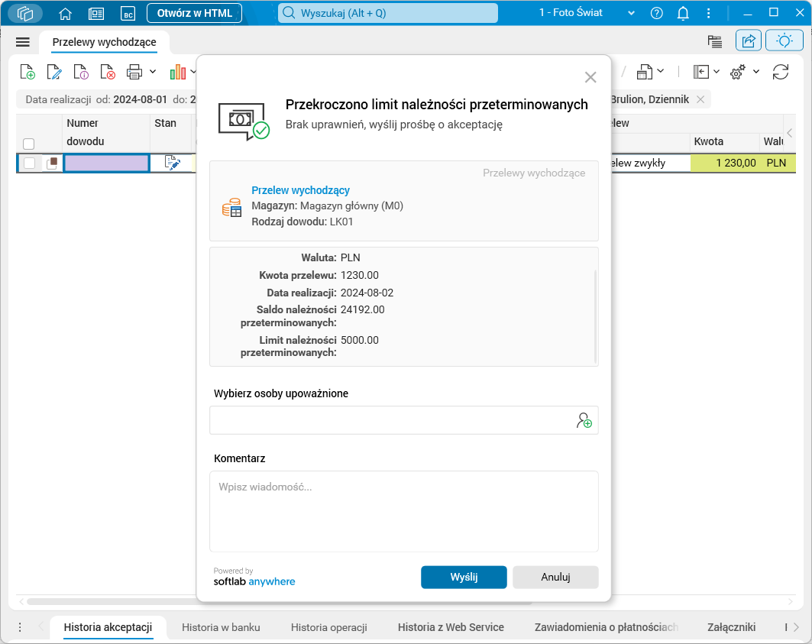The image size is (812, 644).
Task: Click the printer icon
Action: (x=134, y=72)
